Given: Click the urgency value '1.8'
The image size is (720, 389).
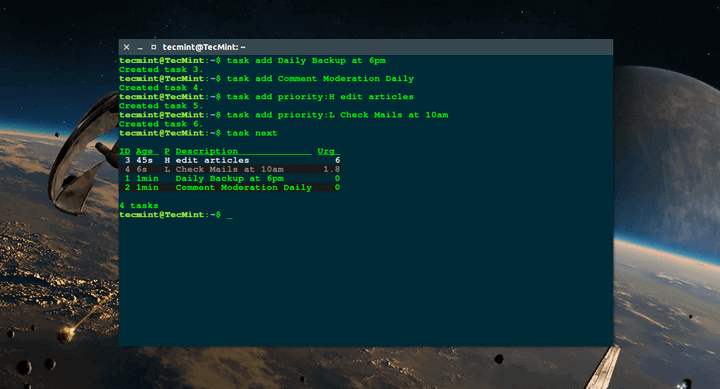Looking at the screenshot, I should (x=332, y=169).
